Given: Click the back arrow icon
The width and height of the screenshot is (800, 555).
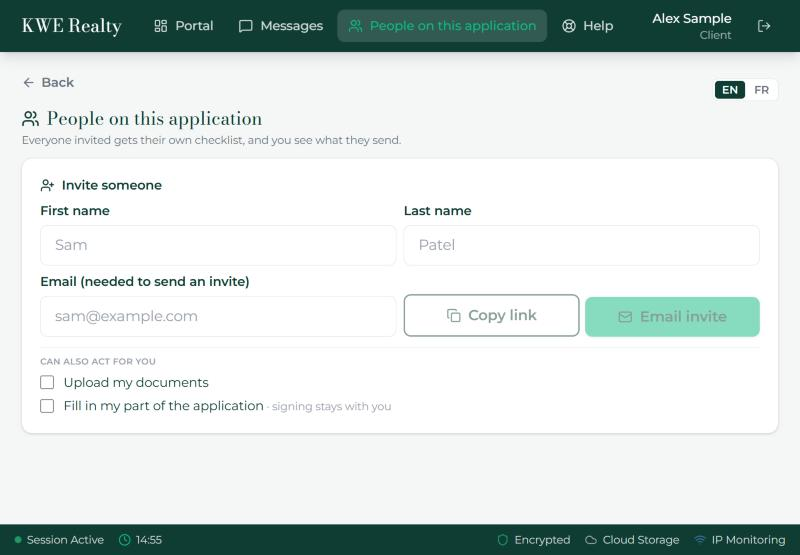Looking at the screenshot, I should pos(29,83).
